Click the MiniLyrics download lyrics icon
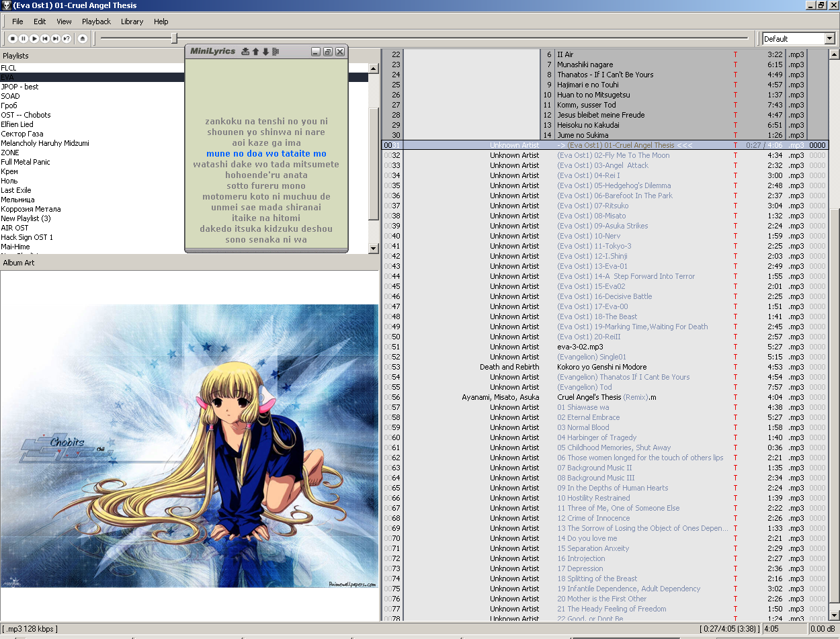The height and width of the screenshot is (639, 840). click(245, 52)
